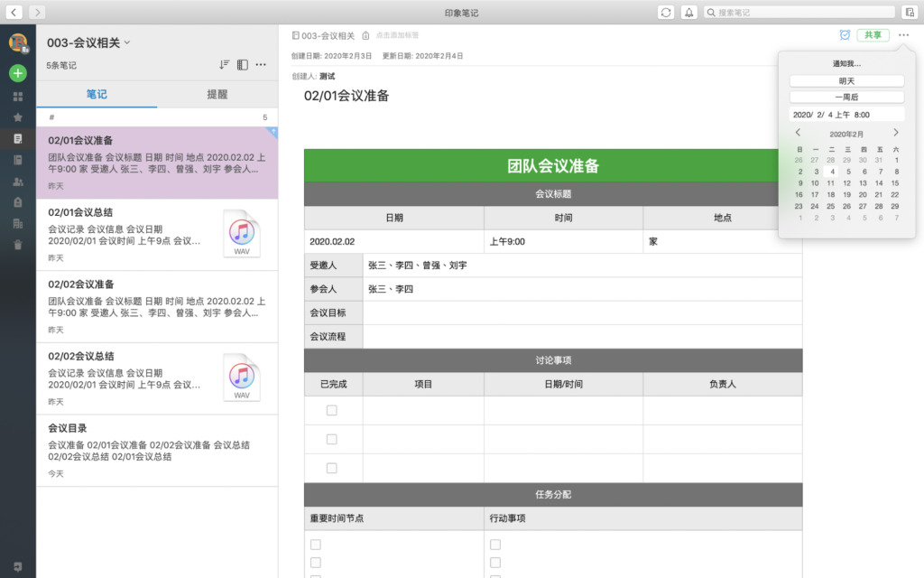924x578 pixels.
Task: Check the second 已完成 checkbox
Action: click(332, 439)
